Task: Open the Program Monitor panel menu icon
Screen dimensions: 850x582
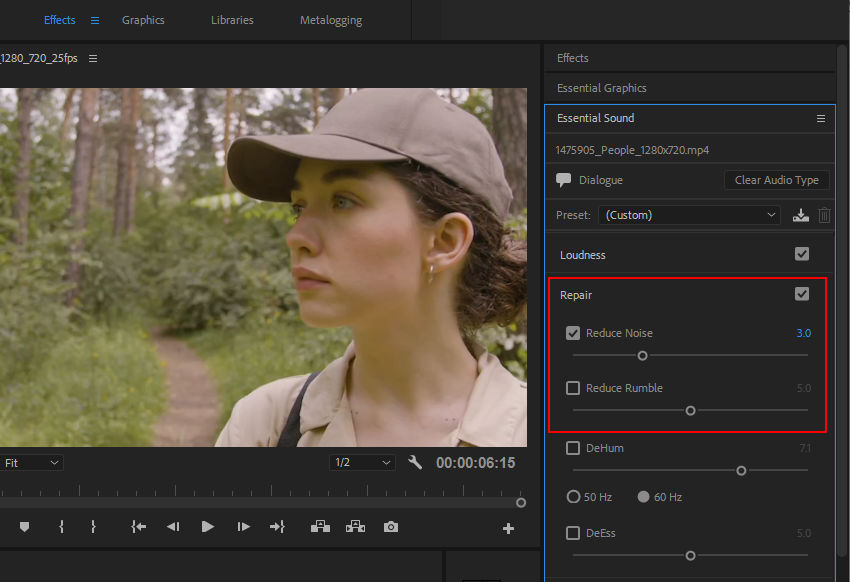Action: [93, 59]
